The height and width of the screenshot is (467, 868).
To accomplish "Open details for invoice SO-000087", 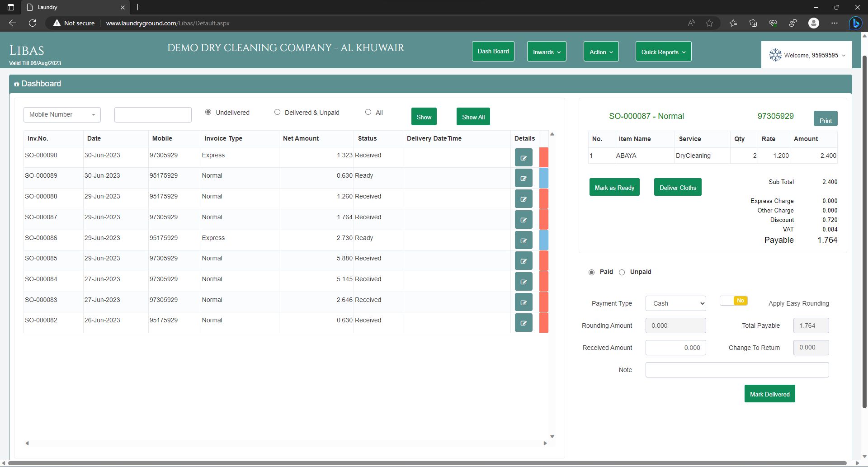I will tap(524, 220).
